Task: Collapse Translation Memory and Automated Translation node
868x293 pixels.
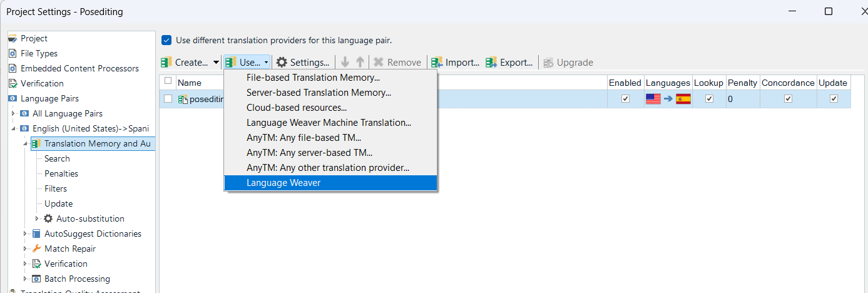Action: (26, 143)
